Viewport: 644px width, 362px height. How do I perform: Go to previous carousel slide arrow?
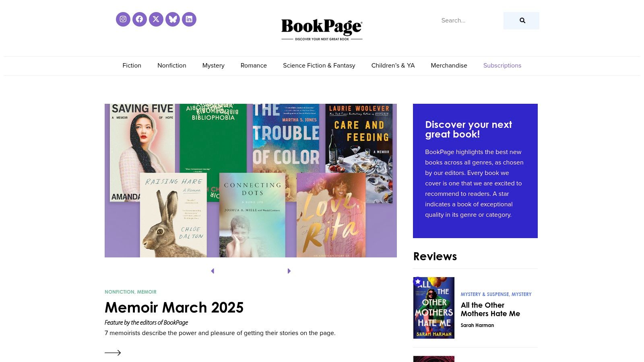pyautogui.click(x=213, y=271)
